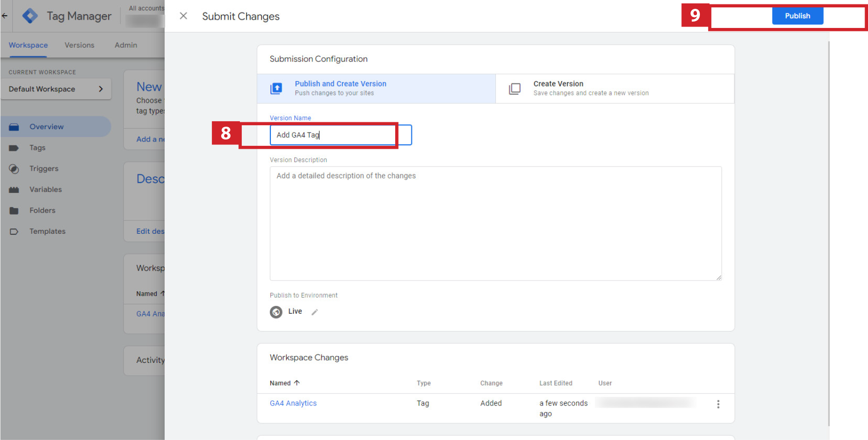Click the Triggers target icon
This screenshot has height=440, width=868.
click(14, 169)
